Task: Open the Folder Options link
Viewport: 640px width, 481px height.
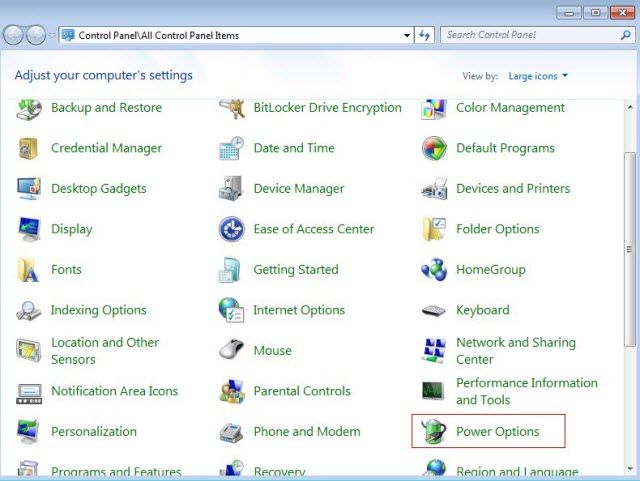Action: click(x=498, y=229)
